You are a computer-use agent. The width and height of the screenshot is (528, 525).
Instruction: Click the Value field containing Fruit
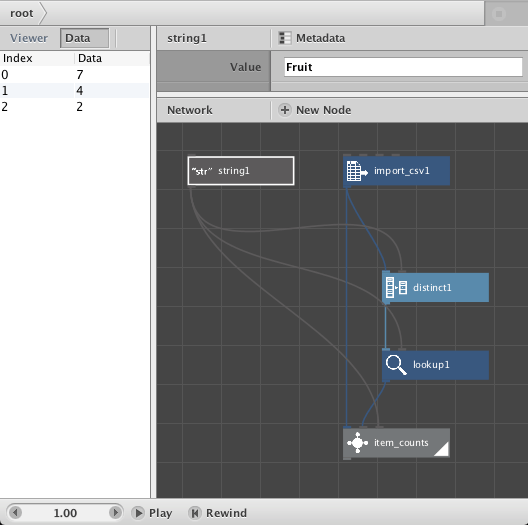click(x=403, y=67)
